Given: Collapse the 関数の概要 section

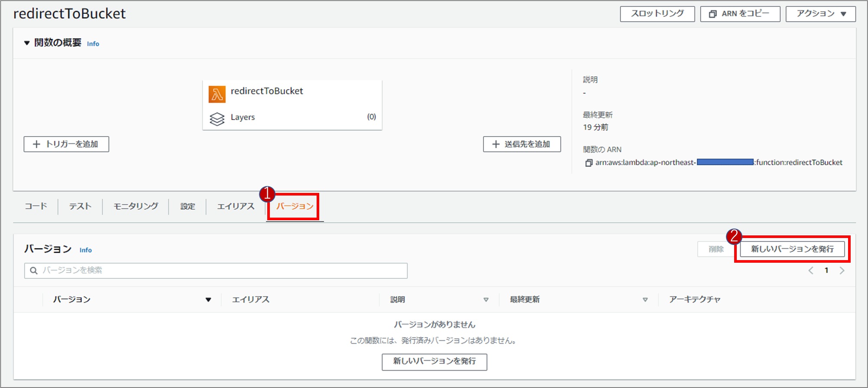Looking at the screenshot, I should 27,43.
